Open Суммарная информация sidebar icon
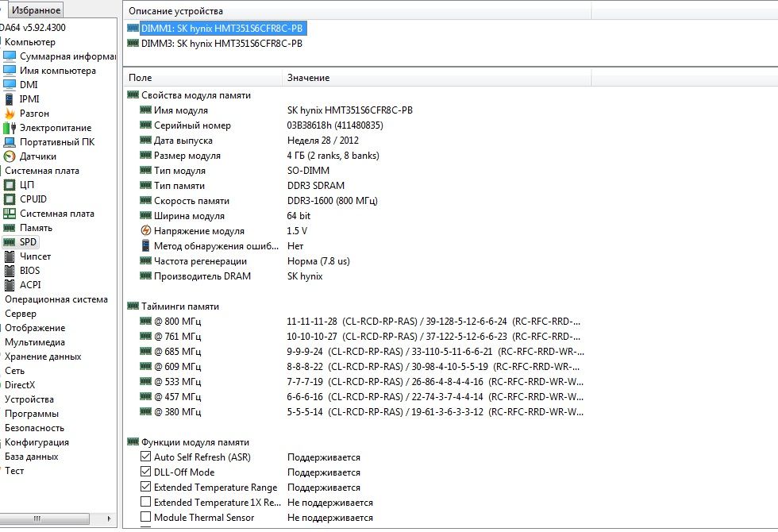The width and height of the screenshot is (778, 532). click(10, 56)
